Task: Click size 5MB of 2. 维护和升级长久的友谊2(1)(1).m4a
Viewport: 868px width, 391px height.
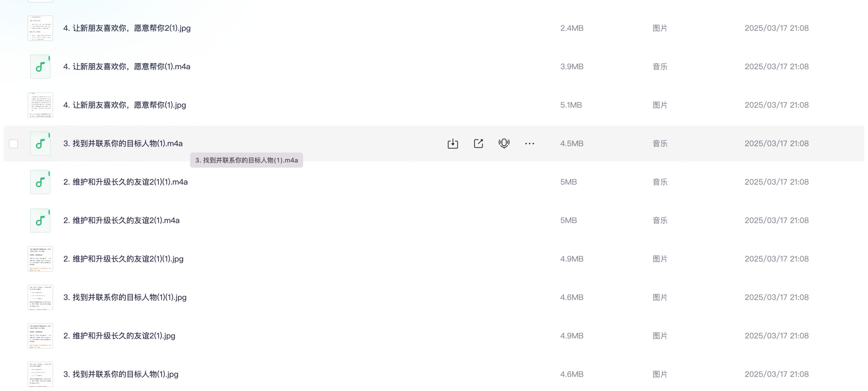Action: (568, 182)
